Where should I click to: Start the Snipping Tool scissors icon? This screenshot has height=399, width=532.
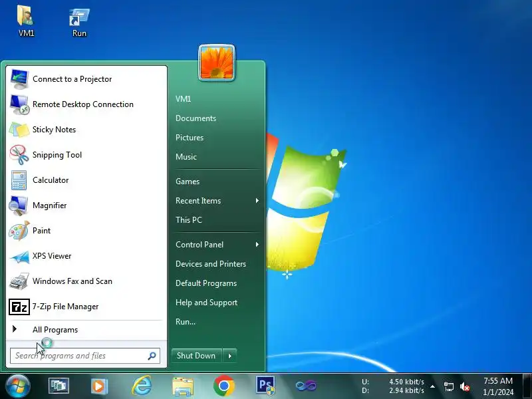pos(19,155)
